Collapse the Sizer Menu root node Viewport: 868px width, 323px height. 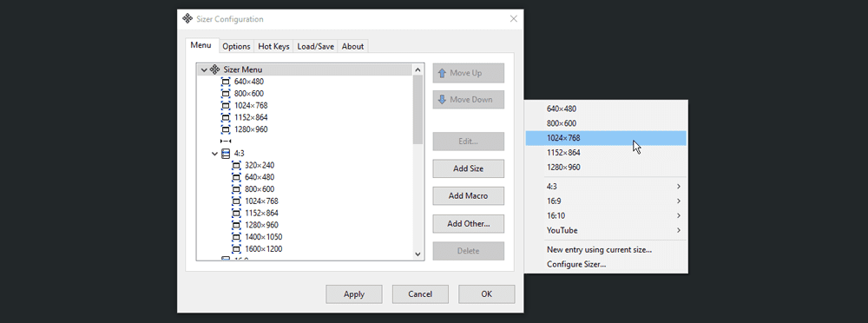(x=204, y=69)
